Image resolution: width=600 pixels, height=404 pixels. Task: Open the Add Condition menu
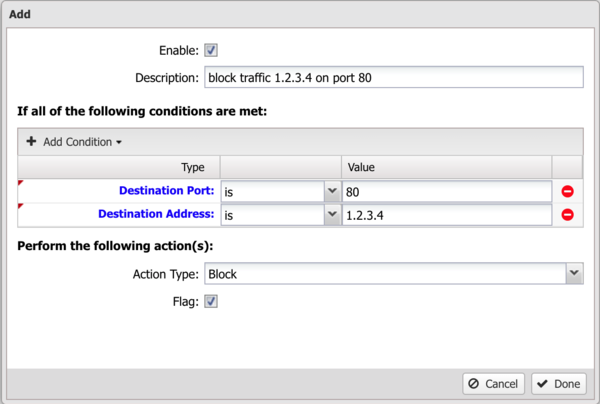click(74, 142)
